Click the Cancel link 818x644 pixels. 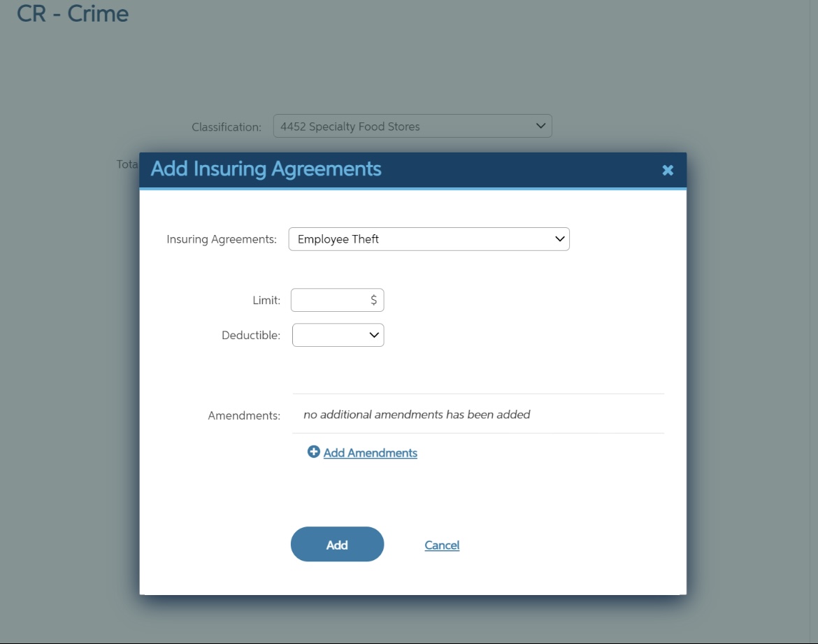[x=442, y=545]
